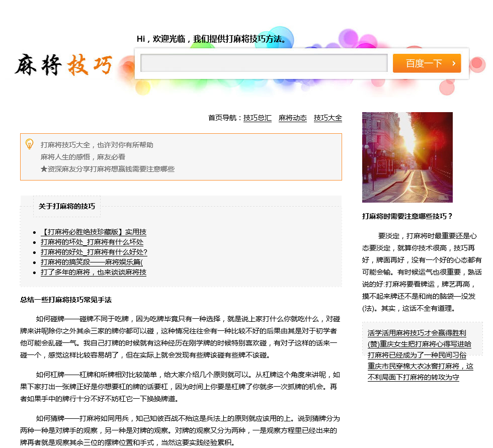Viewport: 493px width, 448px height.
Task: Open 打麻将已经成为了一种民间习俗 link
Action: pyautogui.click(x=417, y=355)
